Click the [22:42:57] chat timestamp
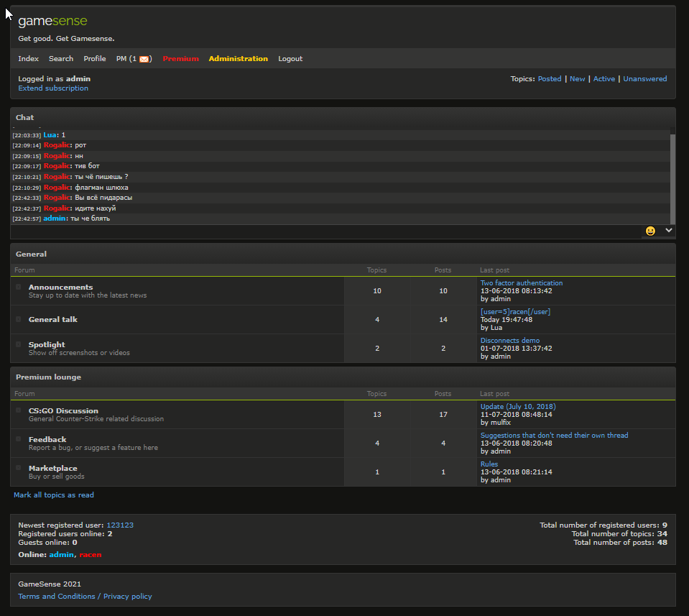 pos(27,219)
